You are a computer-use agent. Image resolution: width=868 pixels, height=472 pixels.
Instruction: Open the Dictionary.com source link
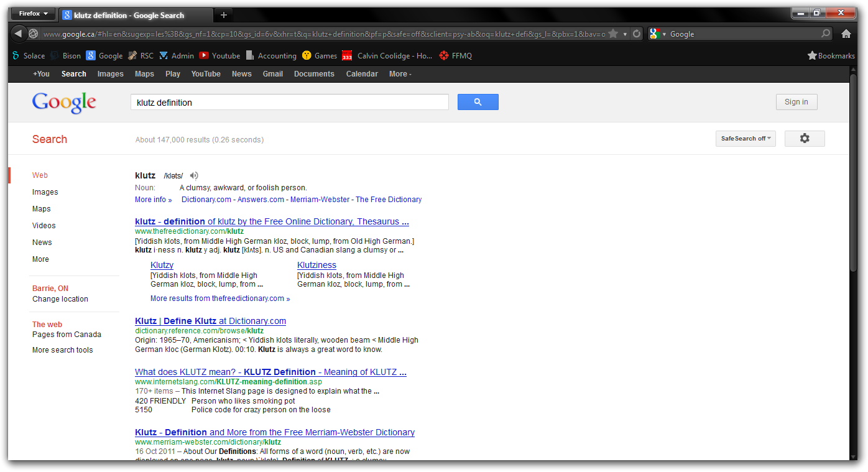point(206,200)
